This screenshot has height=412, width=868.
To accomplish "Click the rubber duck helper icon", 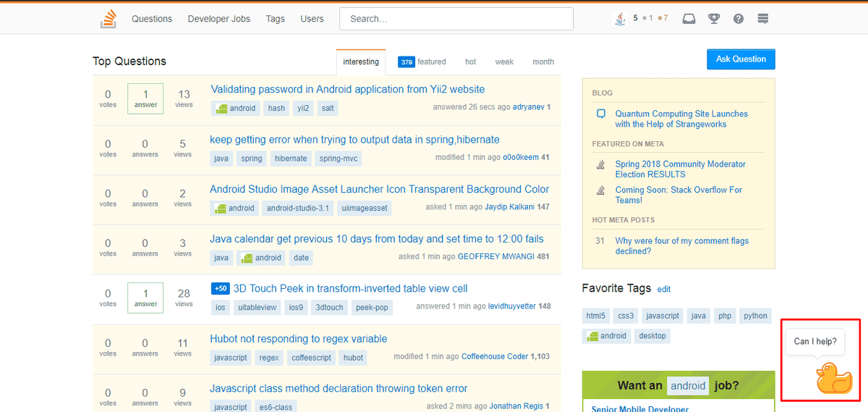I will 834,378.
